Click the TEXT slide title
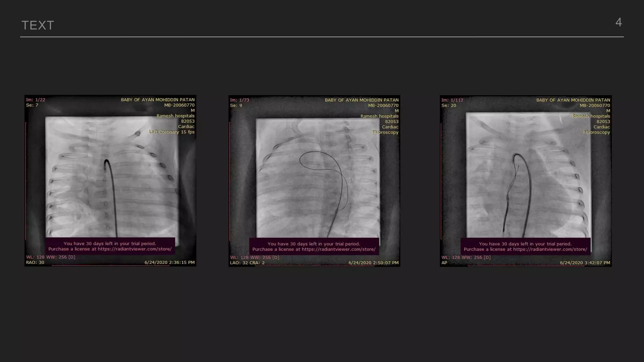The height and width of the screenshot is (362, 644). (x=38, y=25)
